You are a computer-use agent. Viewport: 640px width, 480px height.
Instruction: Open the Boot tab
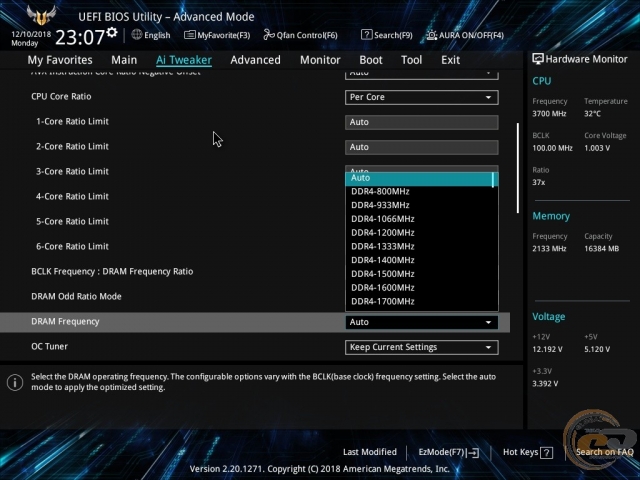pos(371,60)
